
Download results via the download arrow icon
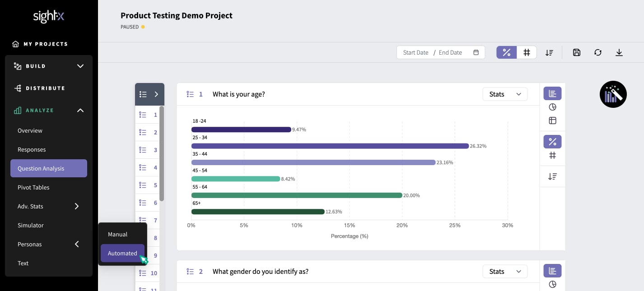[619, 52]
